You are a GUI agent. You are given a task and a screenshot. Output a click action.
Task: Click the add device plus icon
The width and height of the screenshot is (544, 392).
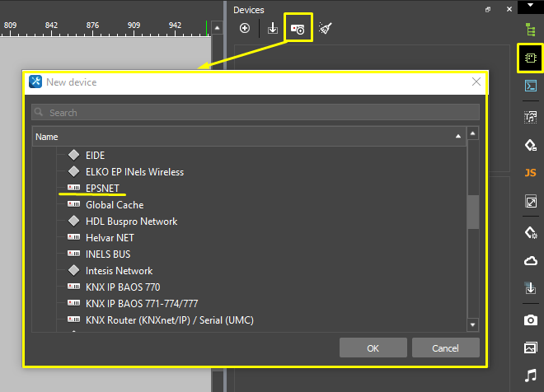coord(245,29)
